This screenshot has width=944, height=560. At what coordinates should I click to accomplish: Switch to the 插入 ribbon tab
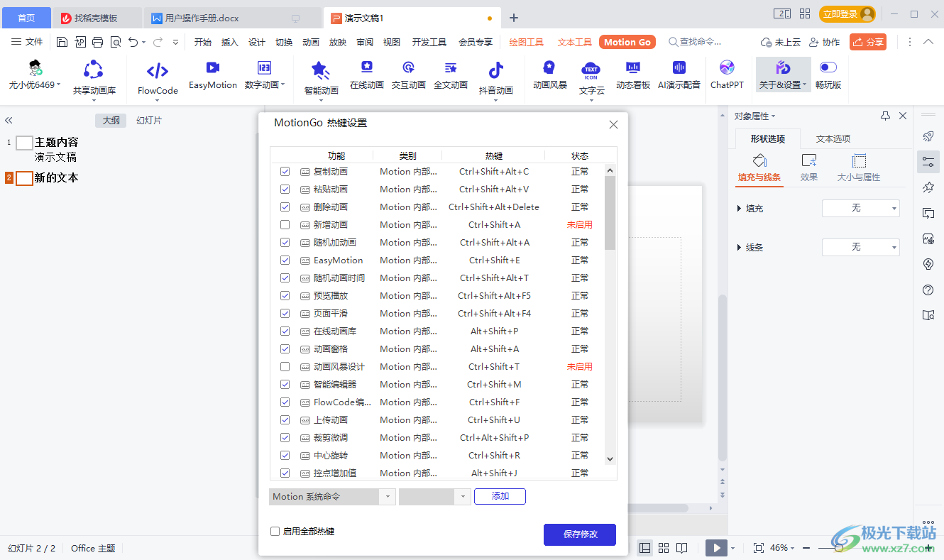(230, 42)
